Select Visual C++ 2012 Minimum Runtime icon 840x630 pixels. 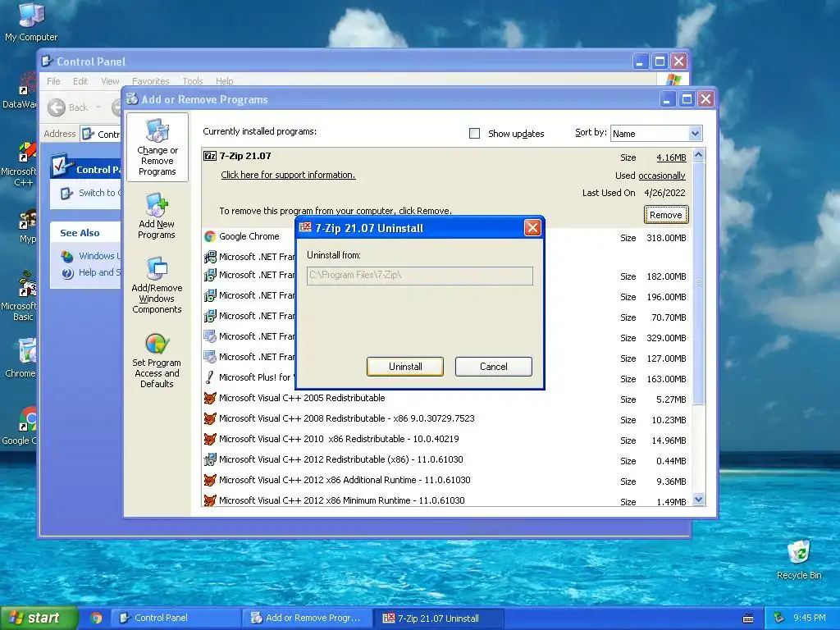coord(210,500)
